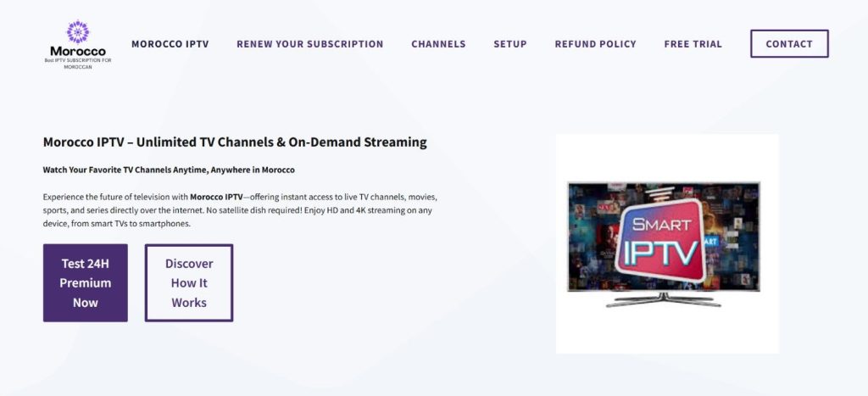Click the bold Morocco IPTV text in the paragraph

[x=216, y=197]
